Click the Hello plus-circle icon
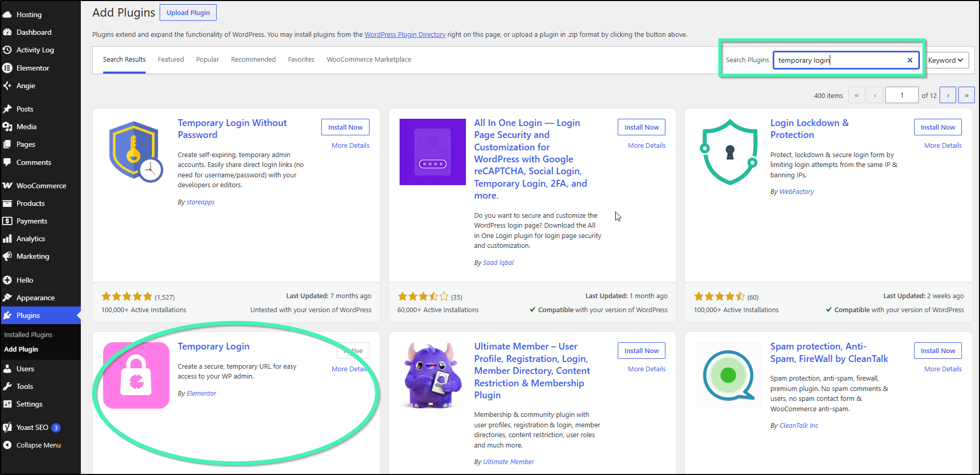 click(7, 280)
